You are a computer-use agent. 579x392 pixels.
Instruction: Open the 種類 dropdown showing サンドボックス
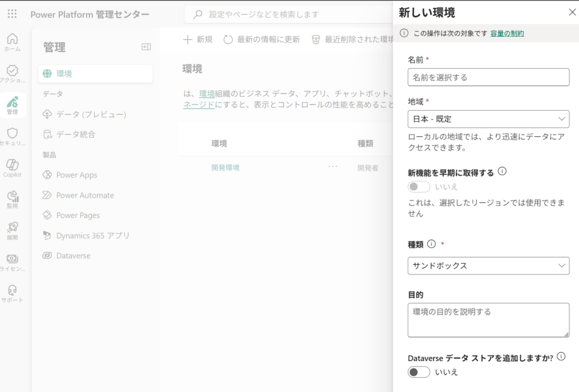pos(488,265)
